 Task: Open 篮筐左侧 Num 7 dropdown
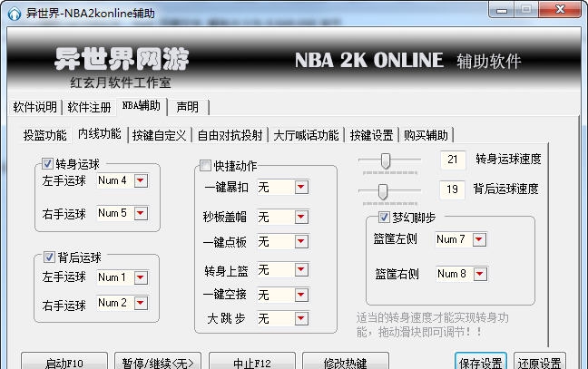point(480,239)
